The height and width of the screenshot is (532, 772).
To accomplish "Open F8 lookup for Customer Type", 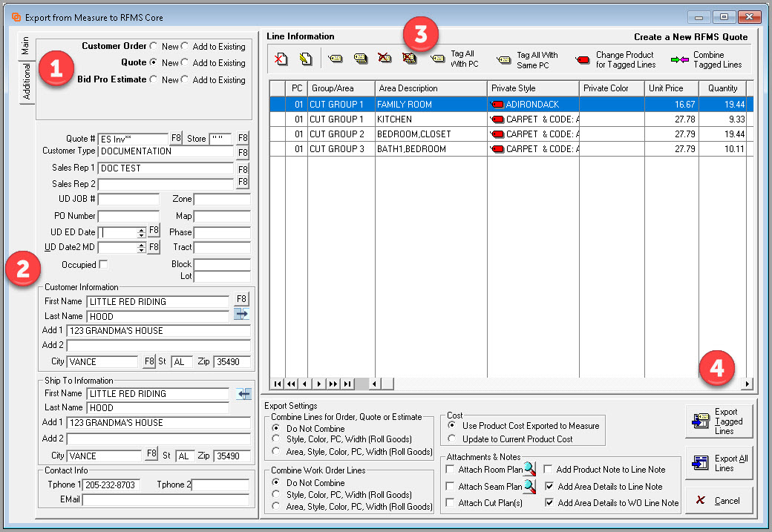I will click(243, 153).
